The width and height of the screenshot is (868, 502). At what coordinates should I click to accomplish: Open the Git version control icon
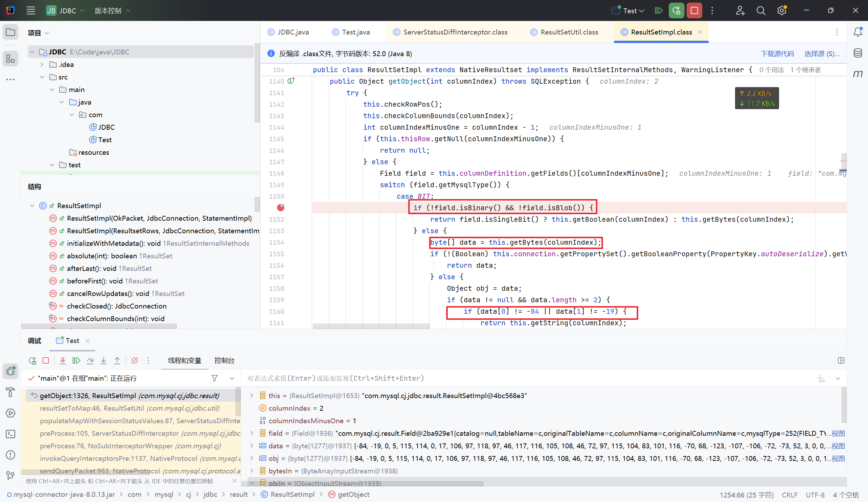(x=10, y=476)
